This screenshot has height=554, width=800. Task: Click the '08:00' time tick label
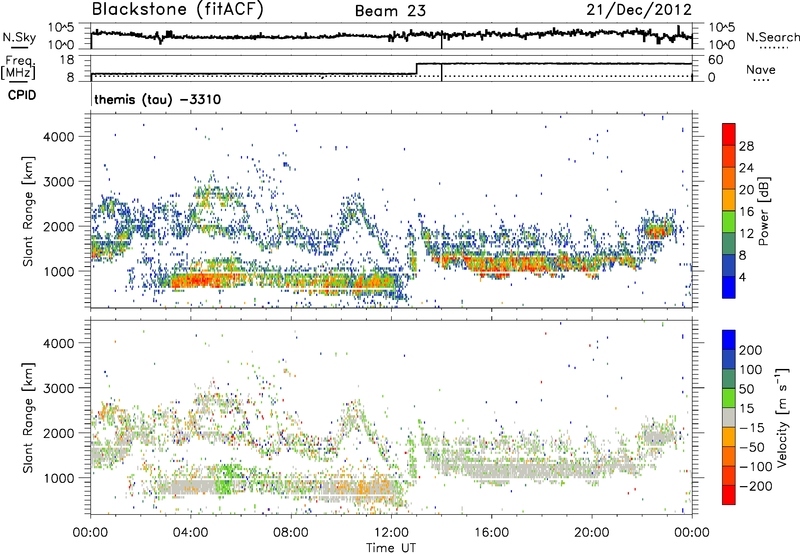pos(291,533)
